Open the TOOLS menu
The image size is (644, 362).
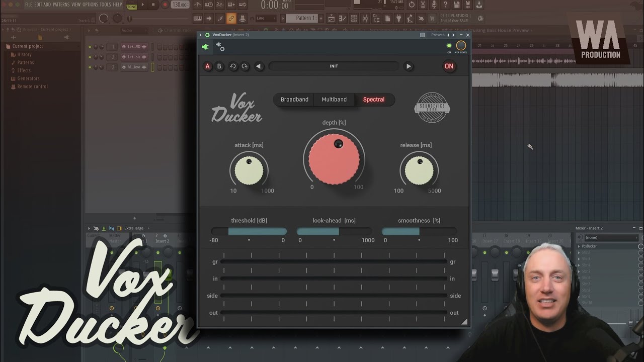[105, 5]
